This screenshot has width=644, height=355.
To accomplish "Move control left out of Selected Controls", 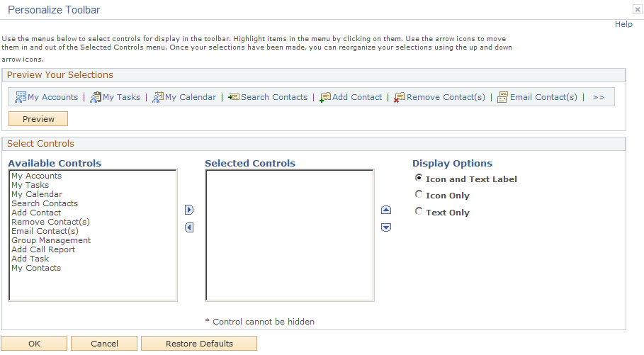I will click(189, 227).
